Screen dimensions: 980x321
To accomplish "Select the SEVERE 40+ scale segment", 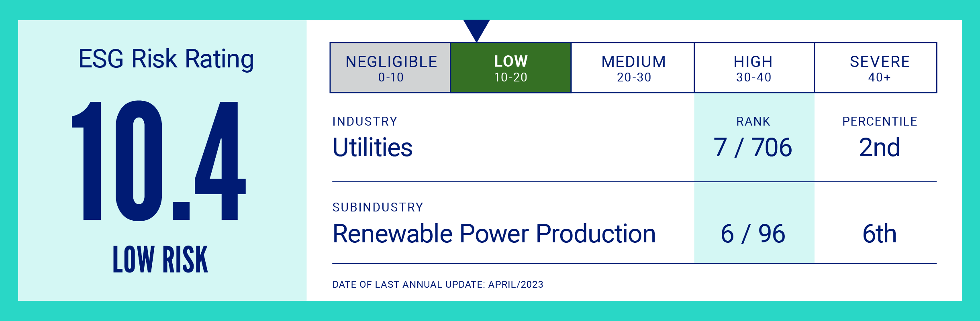I will [876, 67].
